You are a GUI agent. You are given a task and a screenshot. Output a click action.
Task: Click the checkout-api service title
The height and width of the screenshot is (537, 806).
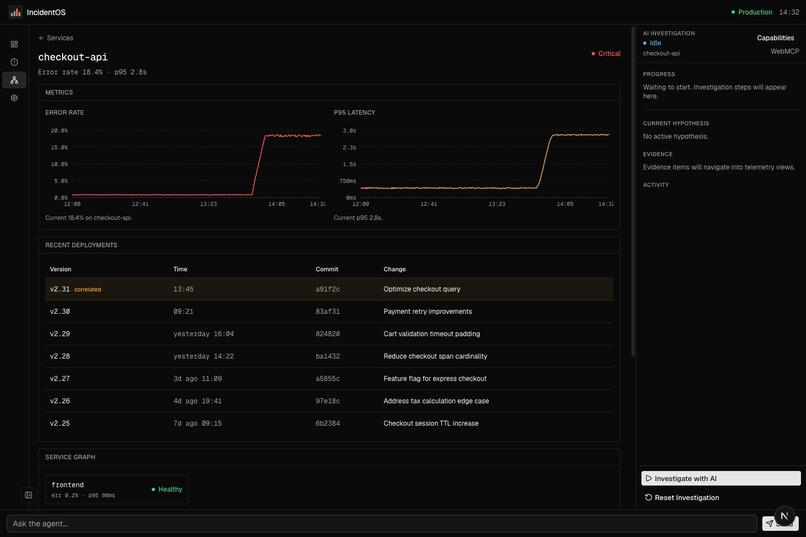(73, 57)
